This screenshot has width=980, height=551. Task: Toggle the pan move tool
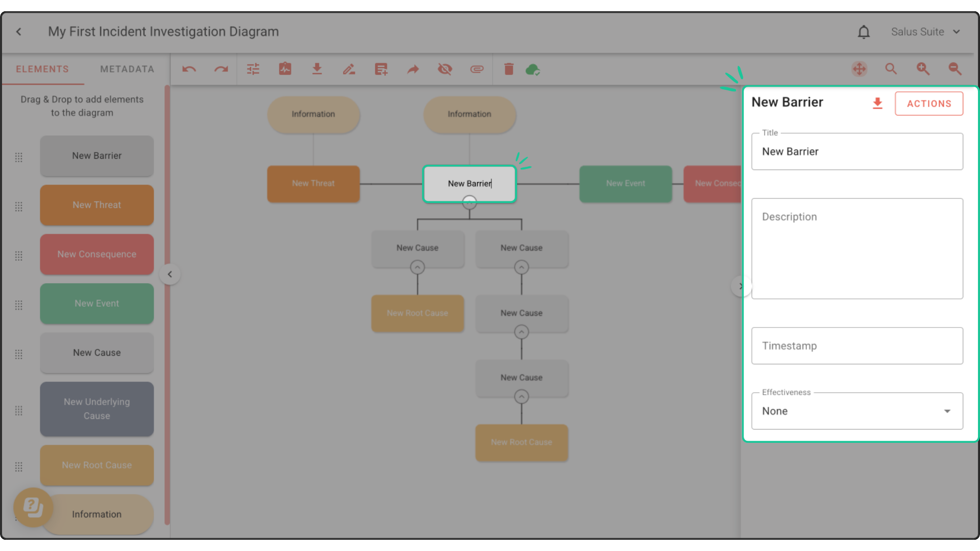pos(860,69)
